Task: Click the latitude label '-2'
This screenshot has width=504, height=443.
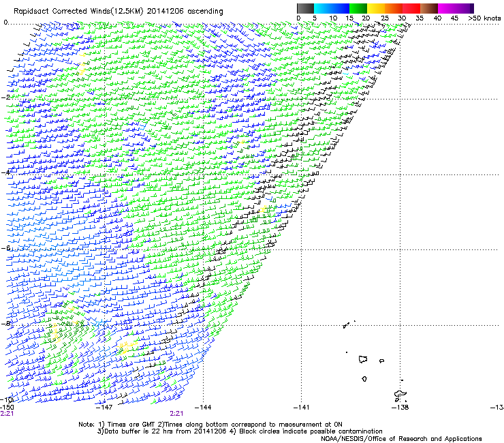Action: 5,97
